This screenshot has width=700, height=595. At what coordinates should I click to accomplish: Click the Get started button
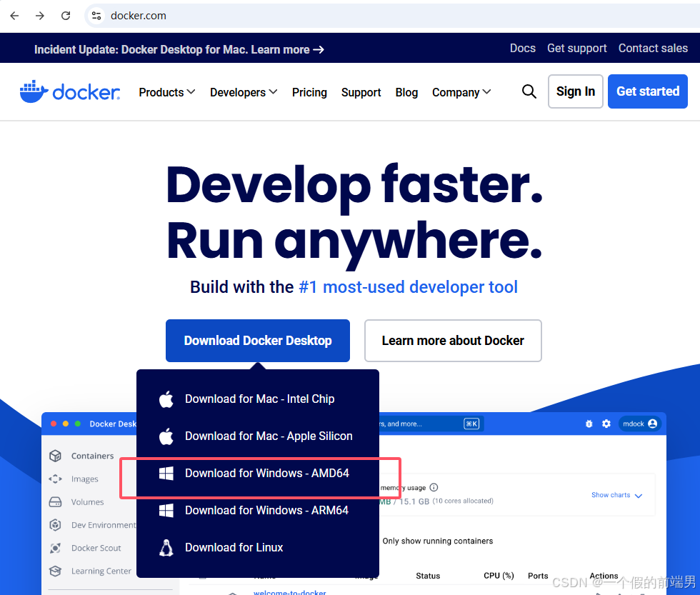tap(648, 91)
